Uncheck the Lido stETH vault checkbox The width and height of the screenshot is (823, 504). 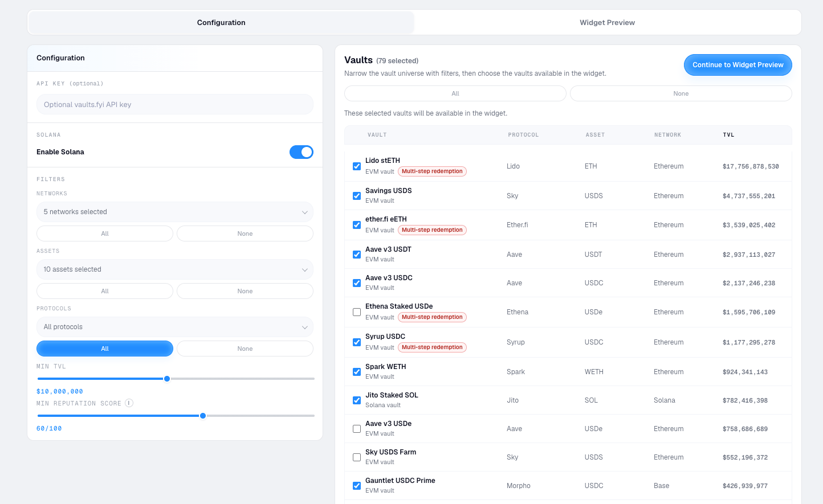(x=357, y=166)
